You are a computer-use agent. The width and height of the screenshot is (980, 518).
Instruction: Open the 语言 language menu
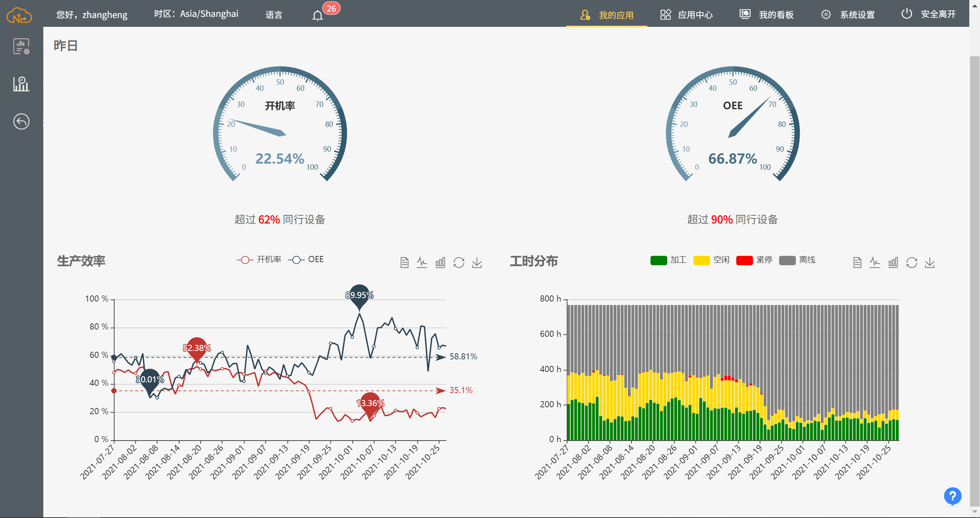274,15
